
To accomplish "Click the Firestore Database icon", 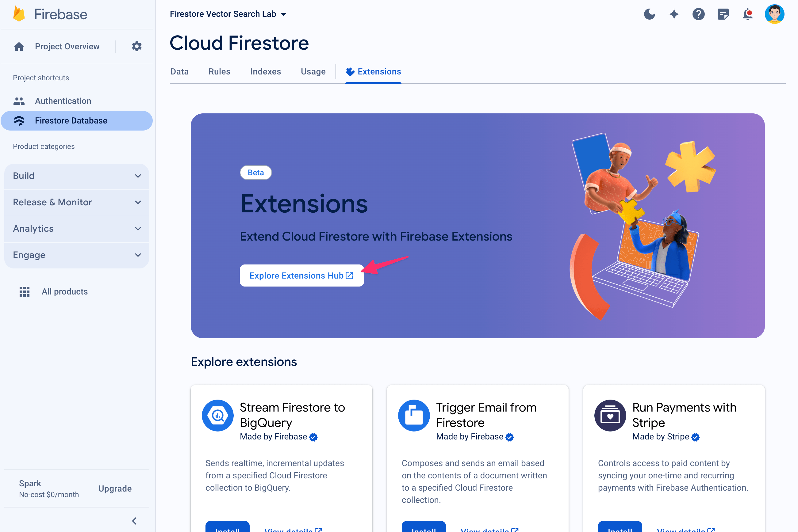I will [x=19, y=120].
